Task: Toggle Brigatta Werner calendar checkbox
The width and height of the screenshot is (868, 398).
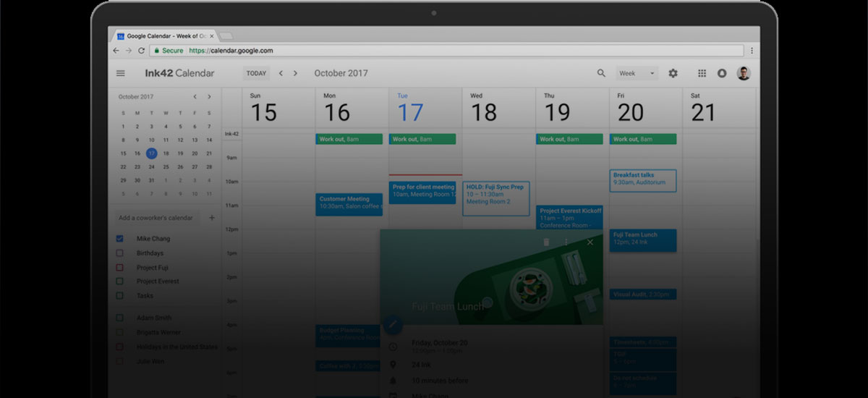Action: (x=120, y=332)
